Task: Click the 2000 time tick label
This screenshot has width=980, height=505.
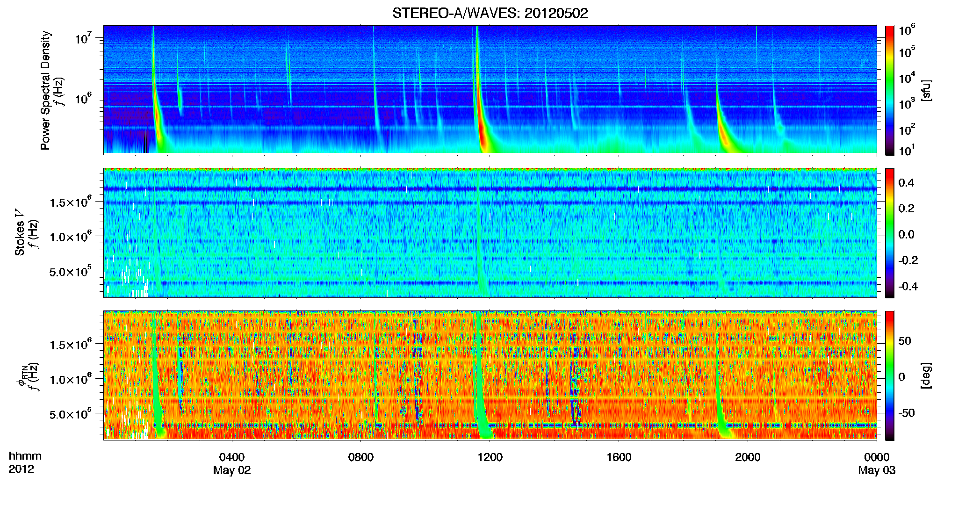Action: pos(748,457)
